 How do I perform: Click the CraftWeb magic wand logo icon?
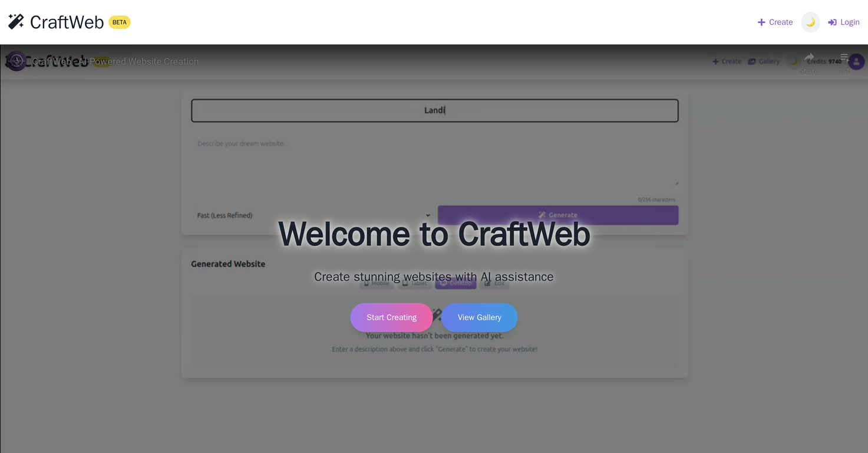coord(16,22)
